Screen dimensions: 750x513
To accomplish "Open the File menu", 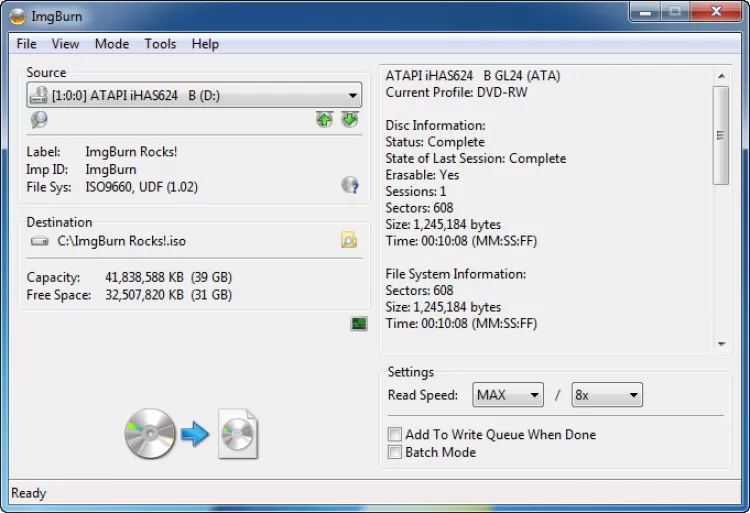I will [x=27, y=44].
